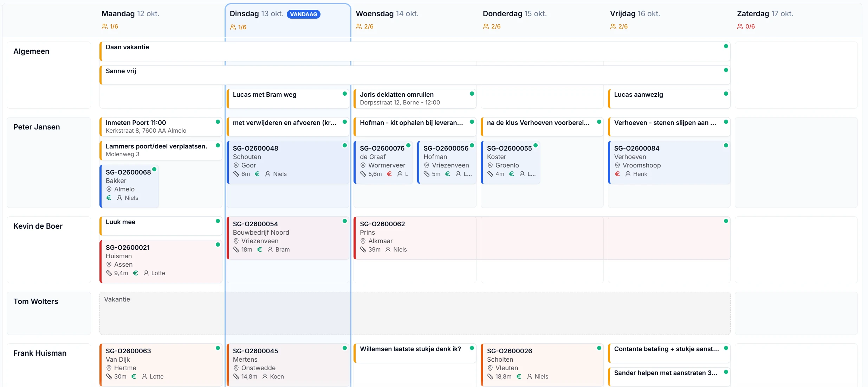The height and width of the screenshot is (387, 868).
Task: Click the people icon under Vrijdag 16 okt.
Action: (613, 26)
